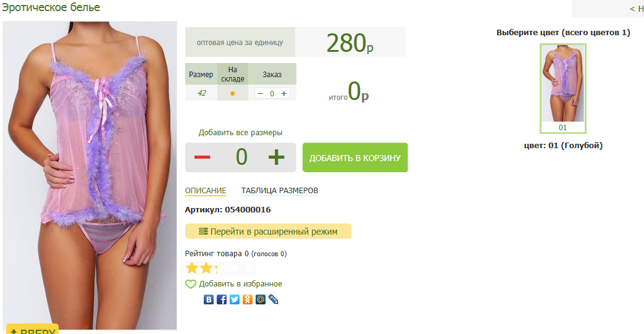644x334 pixels.
Task: Click ДОБАВИТЬ В КОРЗИНУ button
Action: [x=355, y=157]
